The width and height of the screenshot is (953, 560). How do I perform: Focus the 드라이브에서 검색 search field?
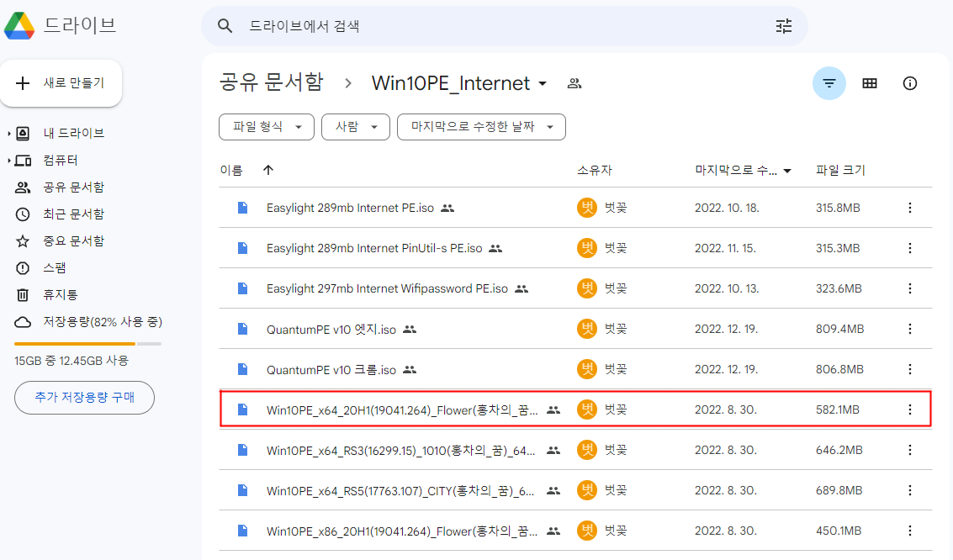[505, 26]
